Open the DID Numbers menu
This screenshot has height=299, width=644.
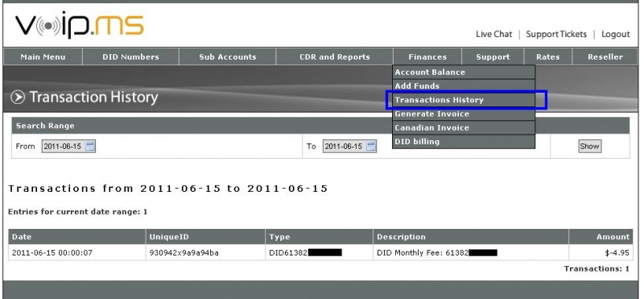pos(130,56)
